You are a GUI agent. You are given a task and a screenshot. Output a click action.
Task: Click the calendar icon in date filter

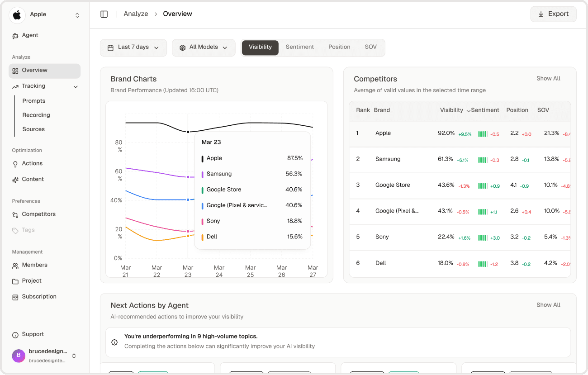click(x=110, y=47)
